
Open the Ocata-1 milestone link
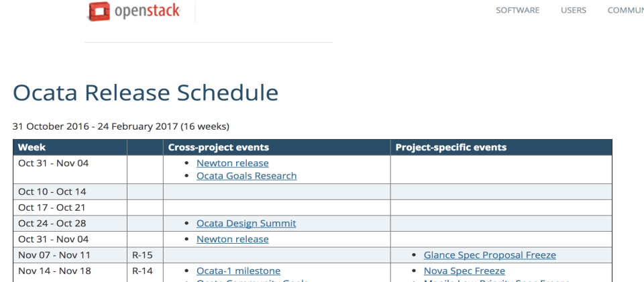pos(238,271)
